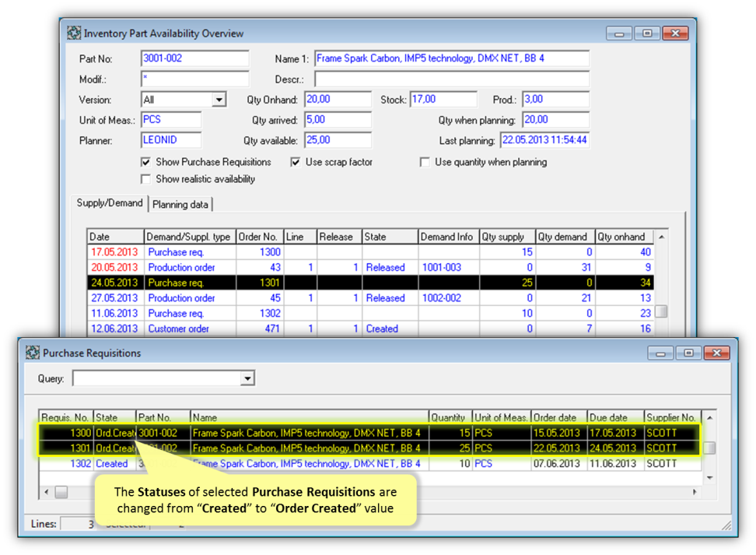Select requisition 1302 Created row
The height and width of the screenshot is (555, 756).
[x=369, y=464]
